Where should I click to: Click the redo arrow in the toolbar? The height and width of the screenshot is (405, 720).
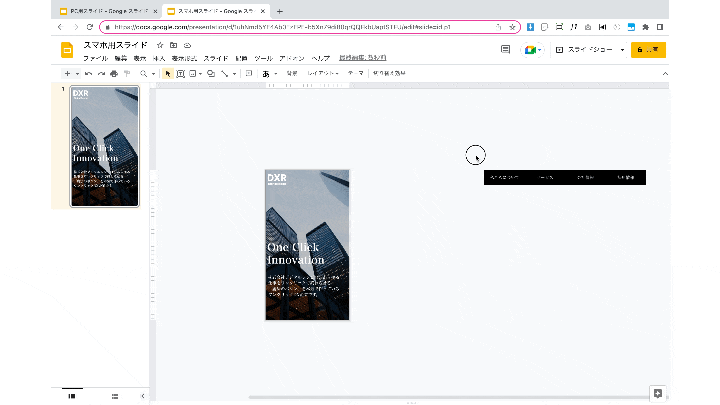[100, 74]
